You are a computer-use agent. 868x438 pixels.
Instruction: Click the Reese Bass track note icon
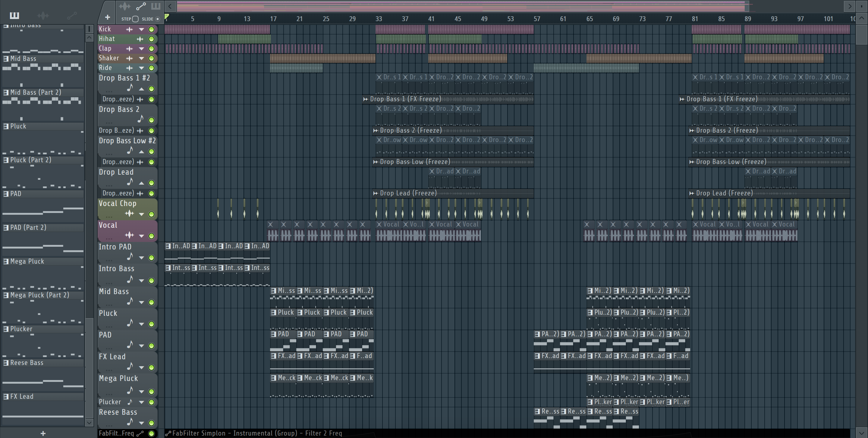pos(130,422)
